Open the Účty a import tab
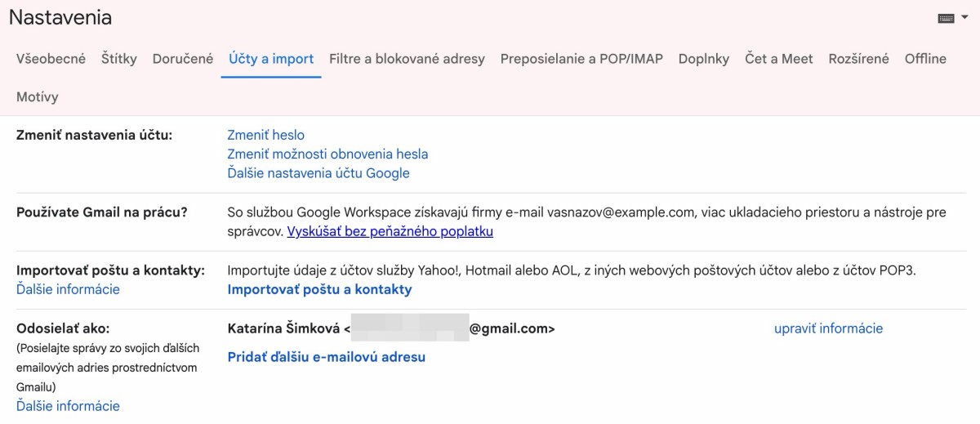Screen dimensions: 980x424 click(271, 59)
